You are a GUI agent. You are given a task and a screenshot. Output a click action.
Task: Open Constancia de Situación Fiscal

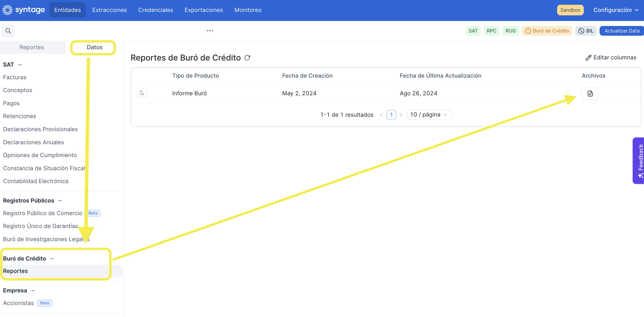coord(44,168)
